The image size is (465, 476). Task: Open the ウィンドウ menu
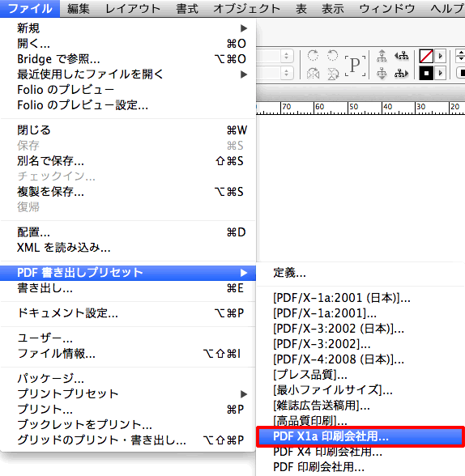[387, 8]
